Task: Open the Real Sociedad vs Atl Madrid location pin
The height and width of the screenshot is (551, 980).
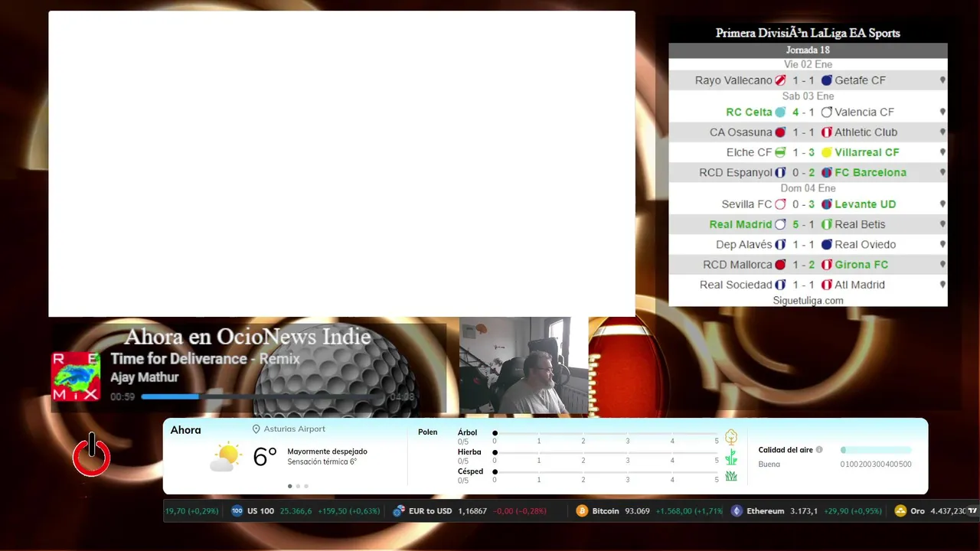Action: 942,285
